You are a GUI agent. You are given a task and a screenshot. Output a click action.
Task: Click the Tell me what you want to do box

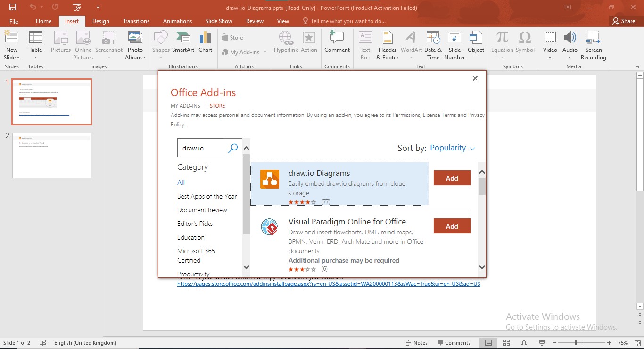point(344,21)
